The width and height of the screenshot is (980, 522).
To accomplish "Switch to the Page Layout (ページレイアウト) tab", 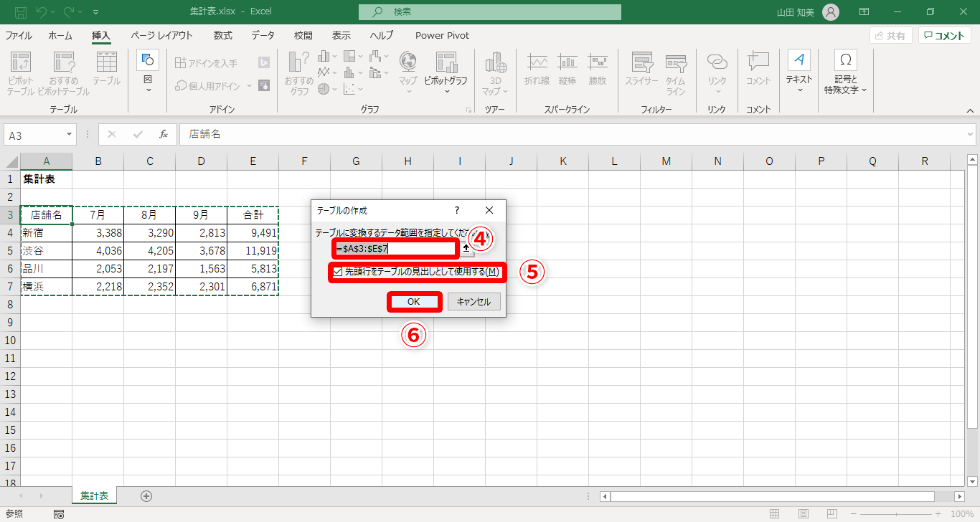I will (161, 35).
